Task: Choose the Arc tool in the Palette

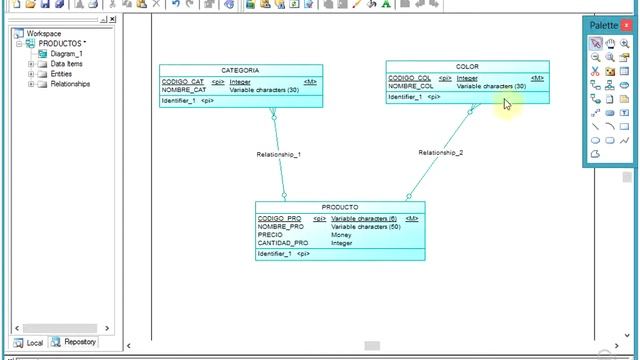Action: (x=610, y=127)
